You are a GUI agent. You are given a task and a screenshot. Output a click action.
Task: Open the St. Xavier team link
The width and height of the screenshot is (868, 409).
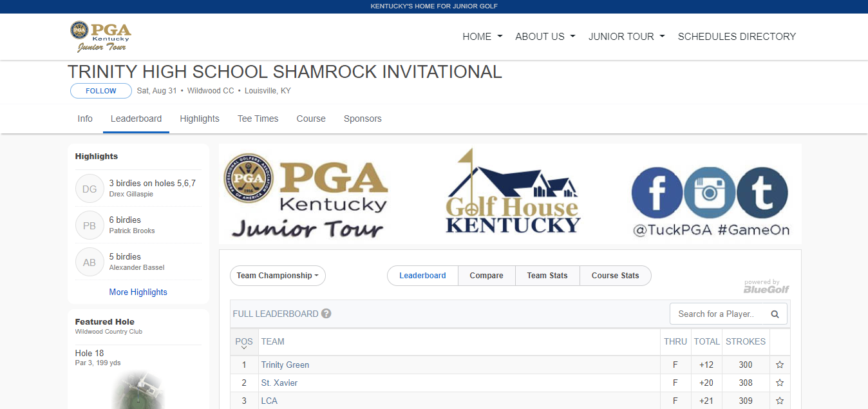pos(279,383)
